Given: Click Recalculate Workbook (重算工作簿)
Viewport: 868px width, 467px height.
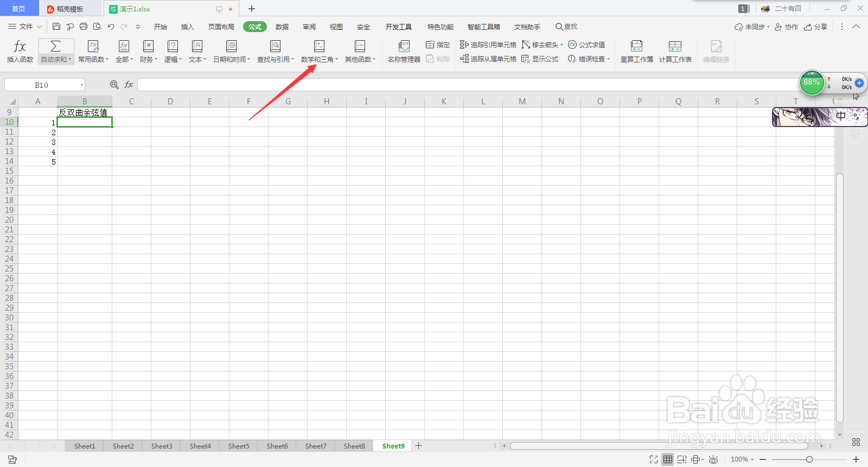Looking at the screenshot, I should click(x=636, y=51).
